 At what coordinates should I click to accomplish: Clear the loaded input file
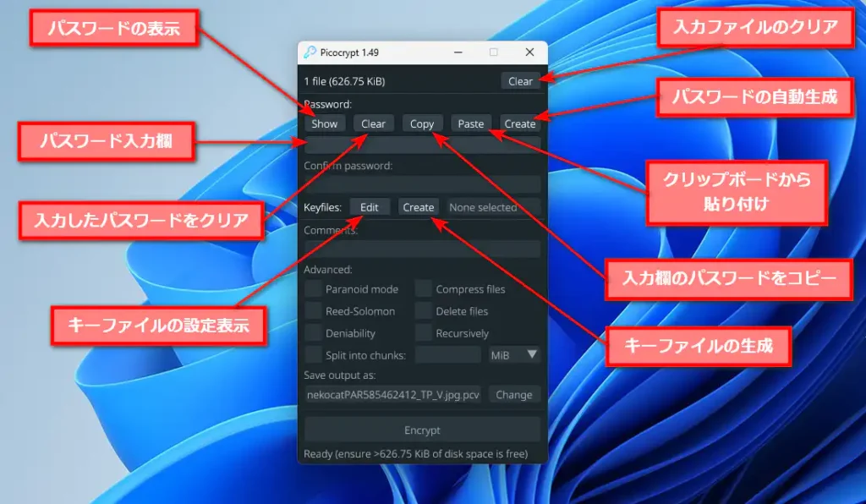520,81
